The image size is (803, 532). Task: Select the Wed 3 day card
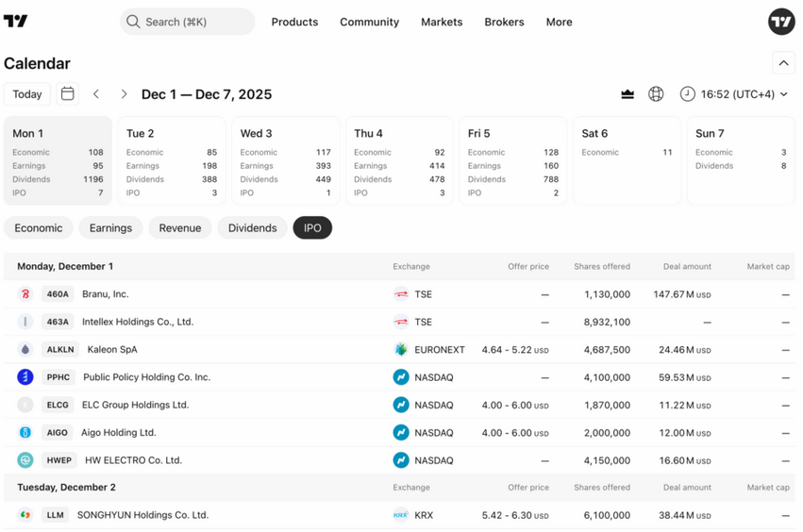(285, 160)
